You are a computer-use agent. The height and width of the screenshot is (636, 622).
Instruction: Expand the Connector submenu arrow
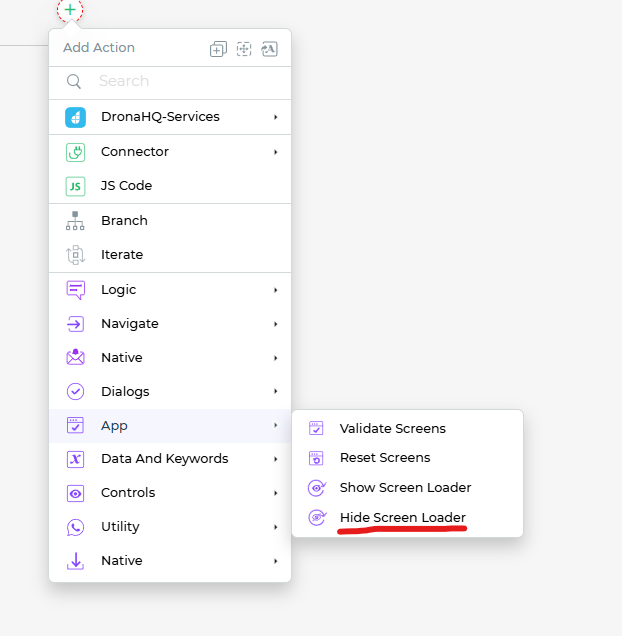[x=275, y=152]
